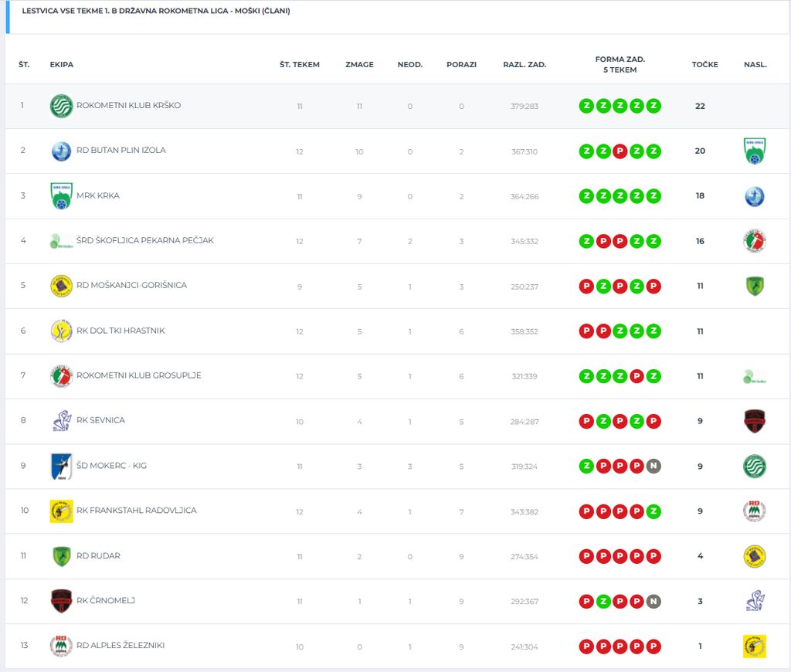
Task: Click the logo left of the MRK Krka name
Action: coord(61,196)
